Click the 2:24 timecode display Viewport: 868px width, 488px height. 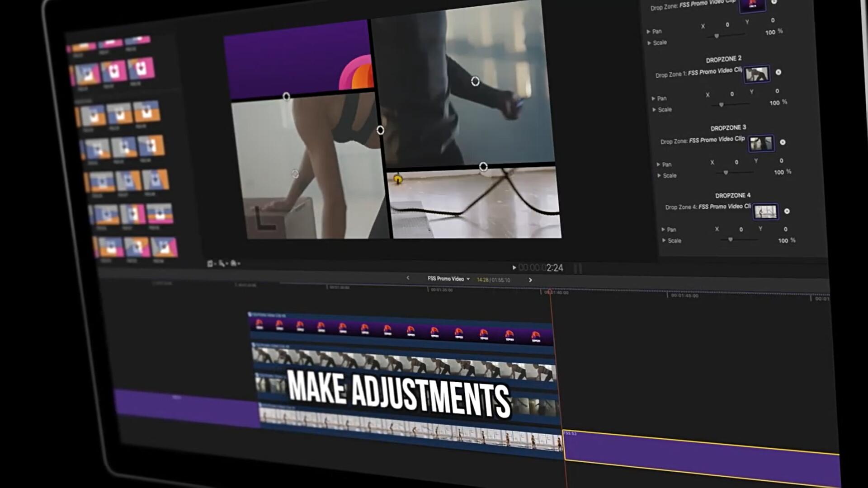point(541,268)
